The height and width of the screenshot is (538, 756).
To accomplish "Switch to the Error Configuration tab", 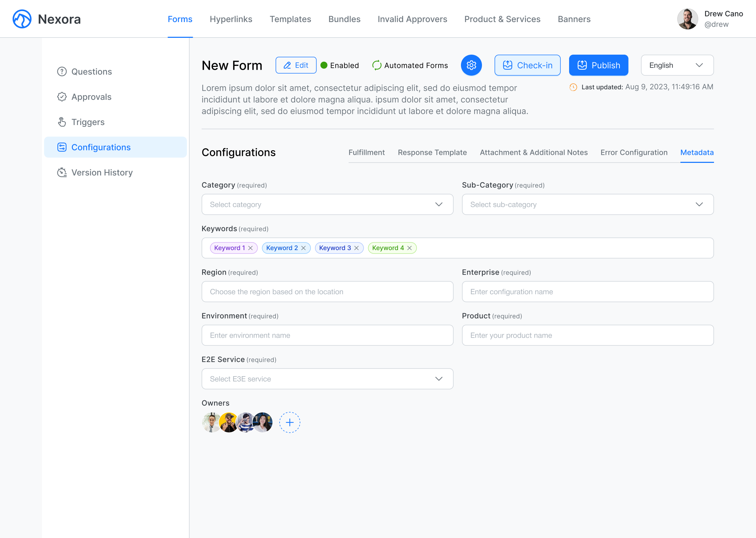I will click(x=634, y=152).
